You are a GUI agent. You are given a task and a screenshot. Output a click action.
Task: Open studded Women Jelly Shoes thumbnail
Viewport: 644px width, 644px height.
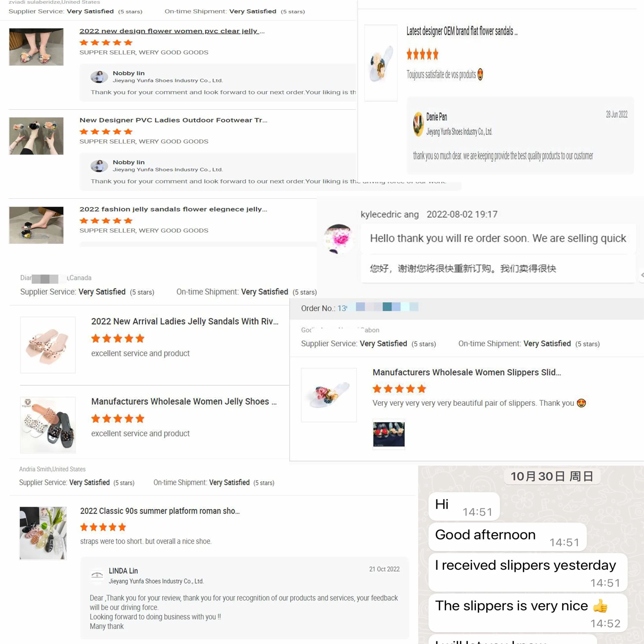48,425
